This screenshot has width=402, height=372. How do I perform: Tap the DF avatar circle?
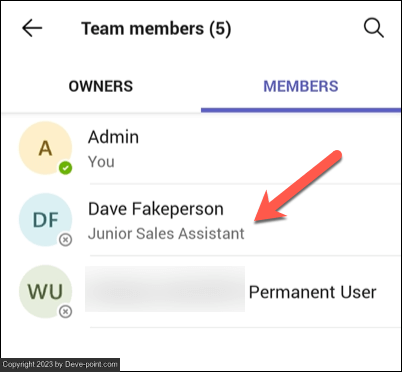pos(45,220)
